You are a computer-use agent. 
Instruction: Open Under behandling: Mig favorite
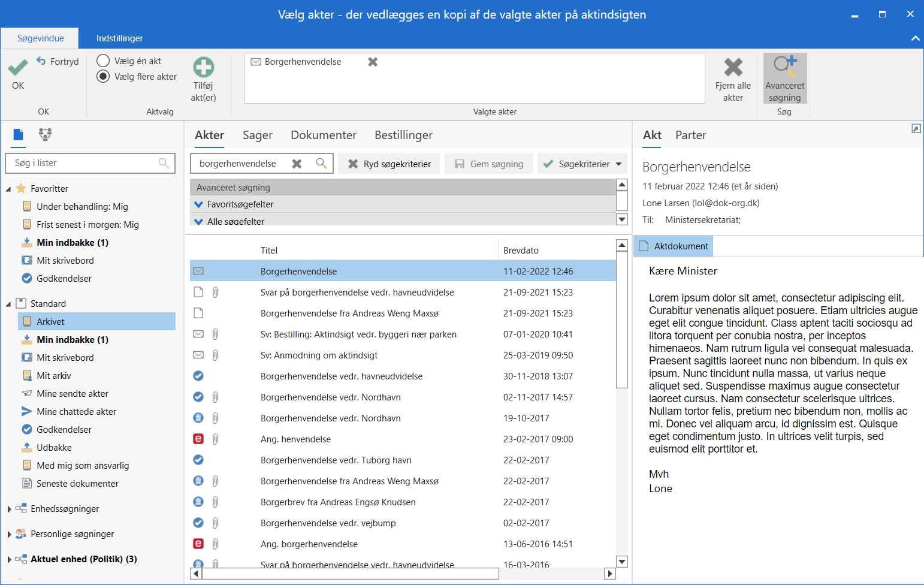82,206
